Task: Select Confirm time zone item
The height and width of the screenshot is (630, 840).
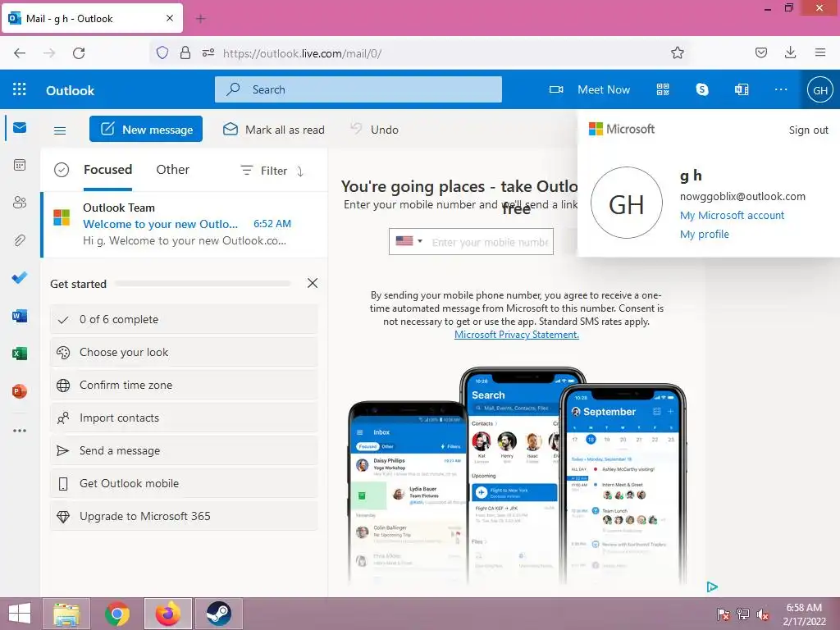Action: (184, 385)
